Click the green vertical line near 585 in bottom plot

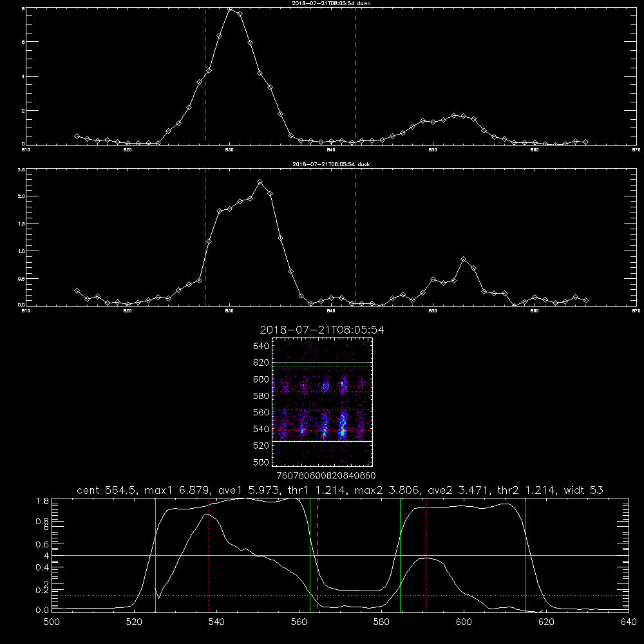tap(400, 554)
